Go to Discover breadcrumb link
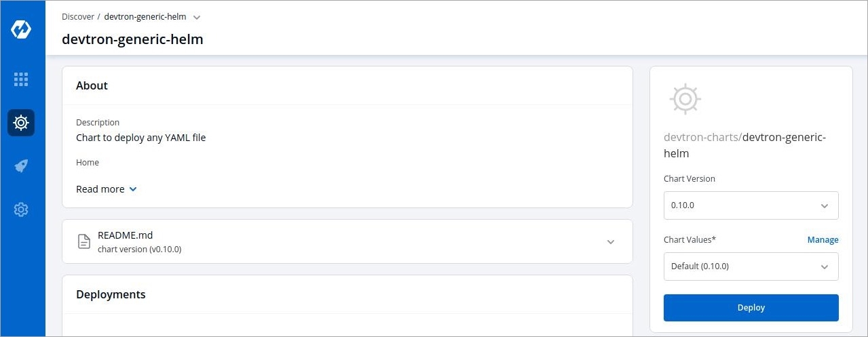Image resolution: width=868 pixels, height=337 pixels. click(x=77, y=17)
